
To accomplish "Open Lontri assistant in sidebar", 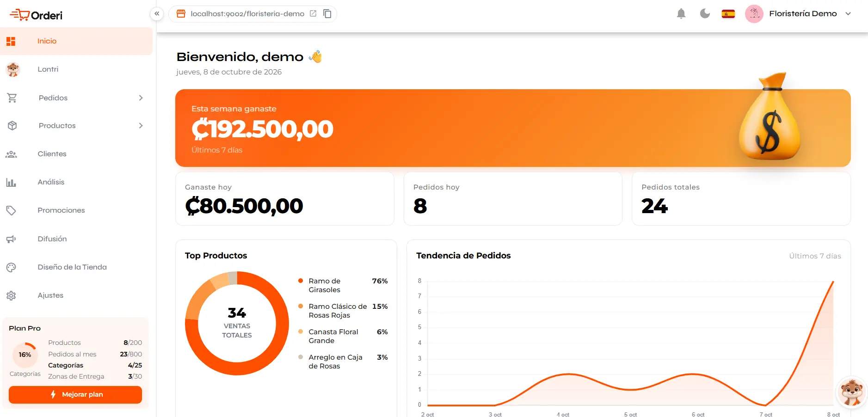I will (76, 69).
